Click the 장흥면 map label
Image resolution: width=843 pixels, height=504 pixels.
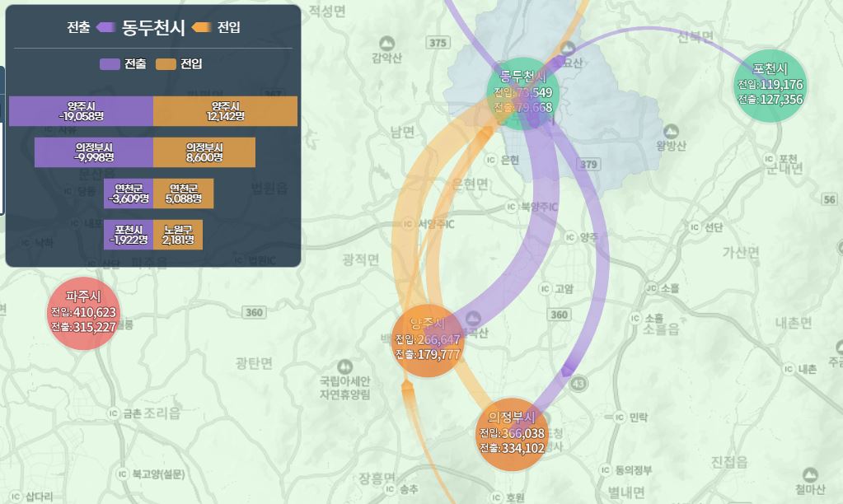click(x=377, y=477)
